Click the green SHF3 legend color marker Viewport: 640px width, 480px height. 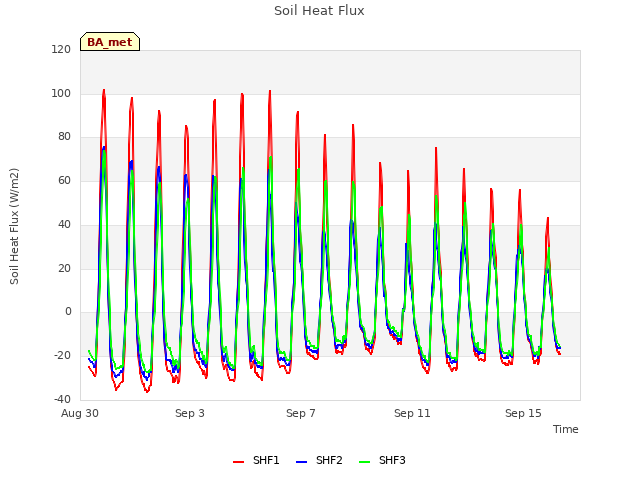point(364,462)
